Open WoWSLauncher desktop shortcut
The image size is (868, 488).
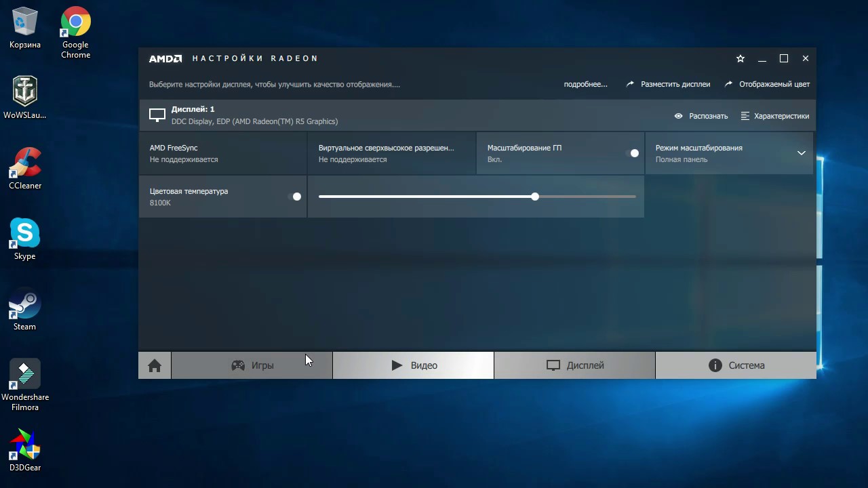pos(25,98)
